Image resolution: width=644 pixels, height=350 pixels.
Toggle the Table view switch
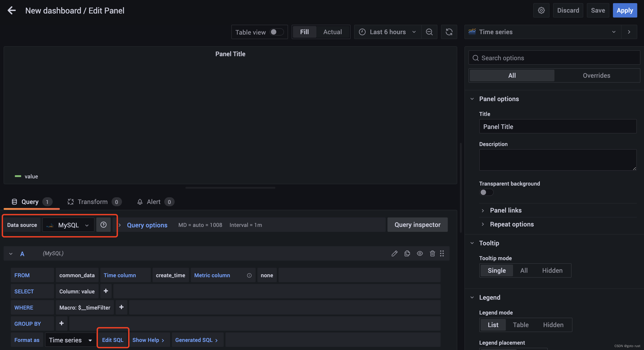coord(277,32)
